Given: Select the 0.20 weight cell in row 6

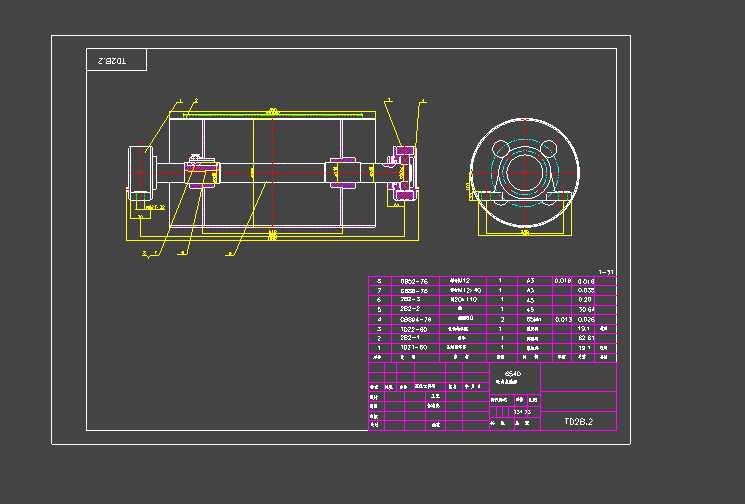Looking at the screenshot, I should pyautogui.click(x=585, y=300).
